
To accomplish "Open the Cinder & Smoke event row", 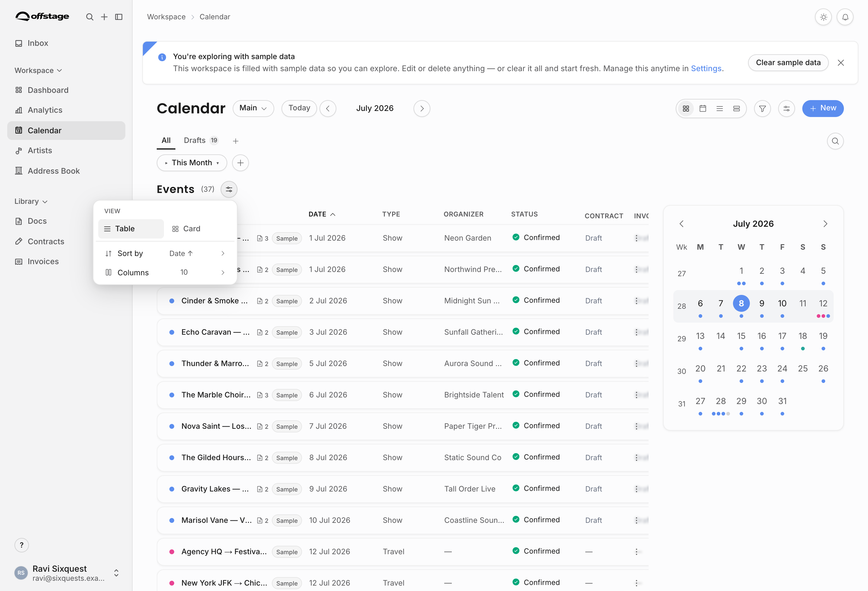I will pyautogui.click(x=403, y=301).
